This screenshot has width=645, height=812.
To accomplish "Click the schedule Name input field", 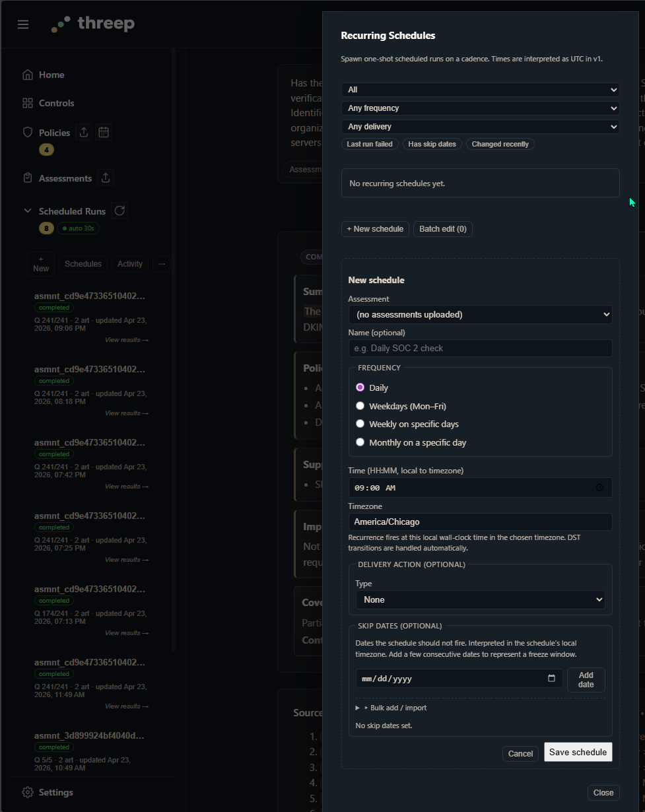I will (x=481, y=349).
